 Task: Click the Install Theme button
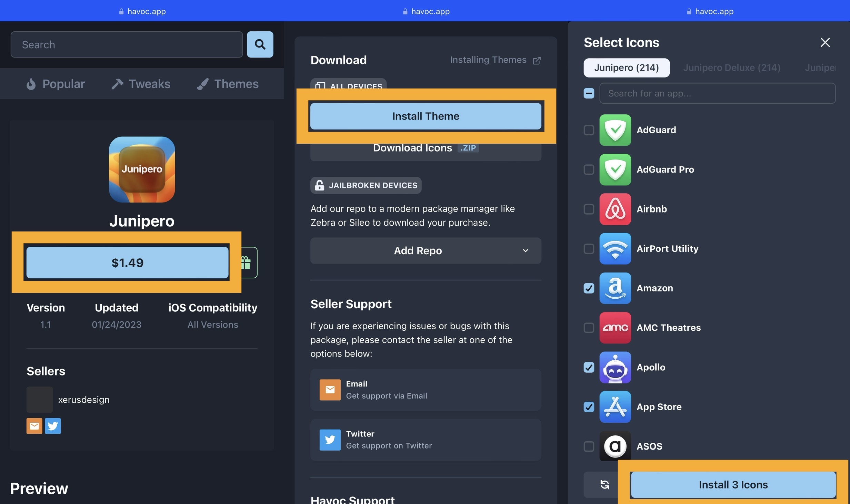coord(426,116)
